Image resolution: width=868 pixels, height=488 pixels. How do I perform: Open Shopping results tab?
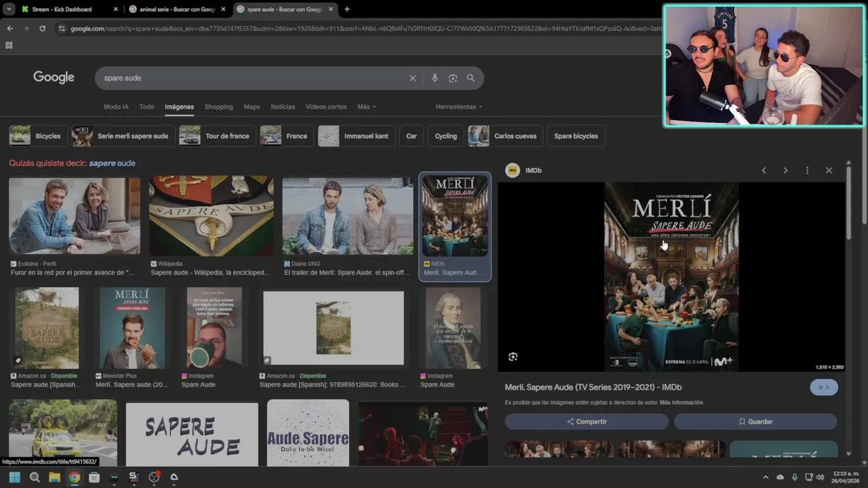218,106
